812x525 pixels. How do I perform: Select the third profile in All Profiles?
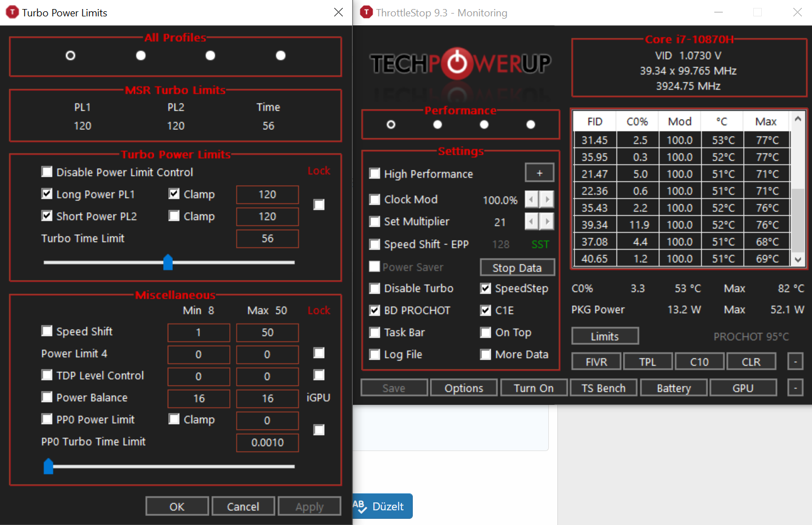[211, 55]
